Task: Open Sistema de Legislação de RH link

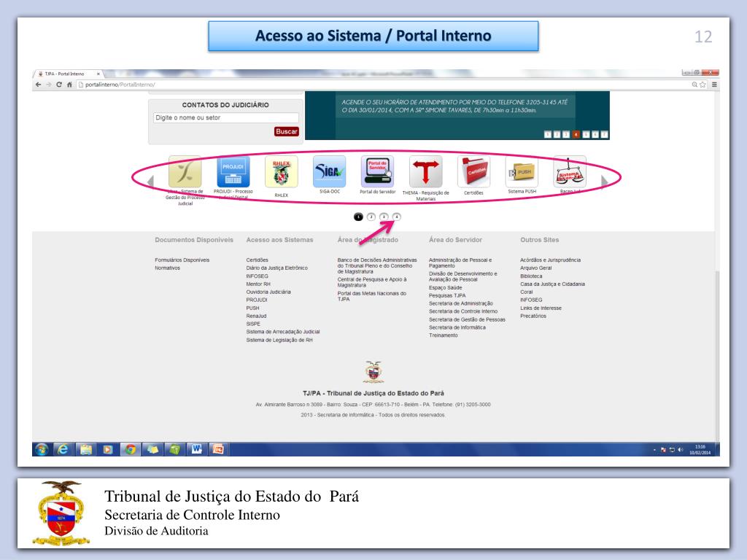Action: point(279,340)
